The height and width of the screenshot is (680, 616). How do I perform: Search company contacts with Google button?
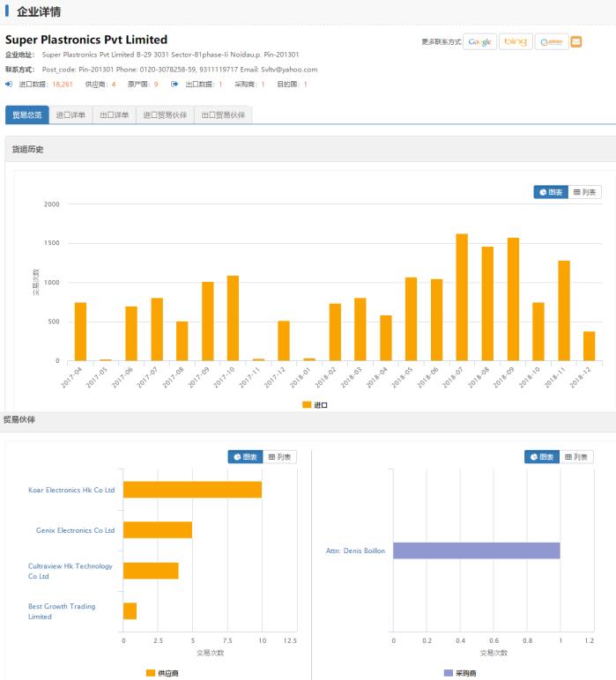coord(479,41)
